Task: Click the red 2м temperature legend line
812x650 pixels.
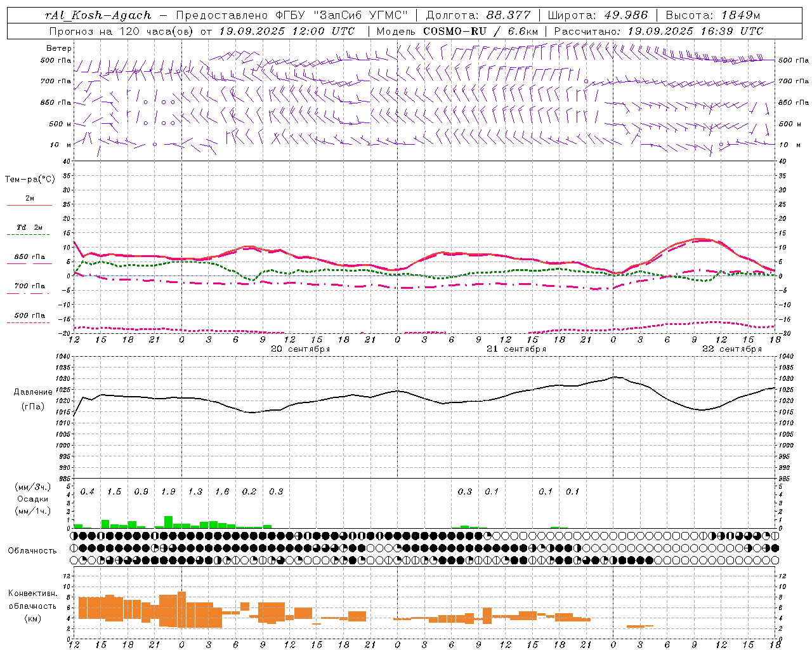Action: (29, 205)
